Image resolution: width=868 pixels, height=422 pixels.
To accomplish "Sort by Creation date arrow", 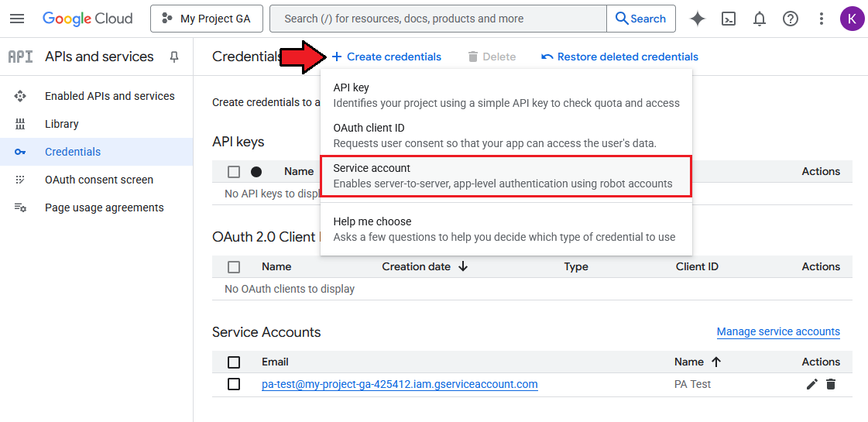I will click(463, 266).
